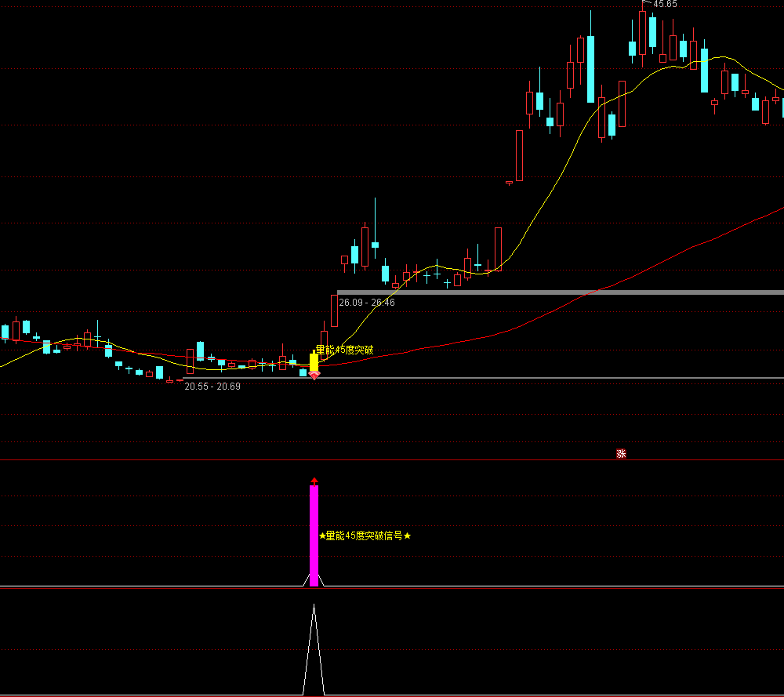This screenshot has height=697, width=784.
Task: Click the flag marker beside 45.65
Action: (x=646, y=4)
